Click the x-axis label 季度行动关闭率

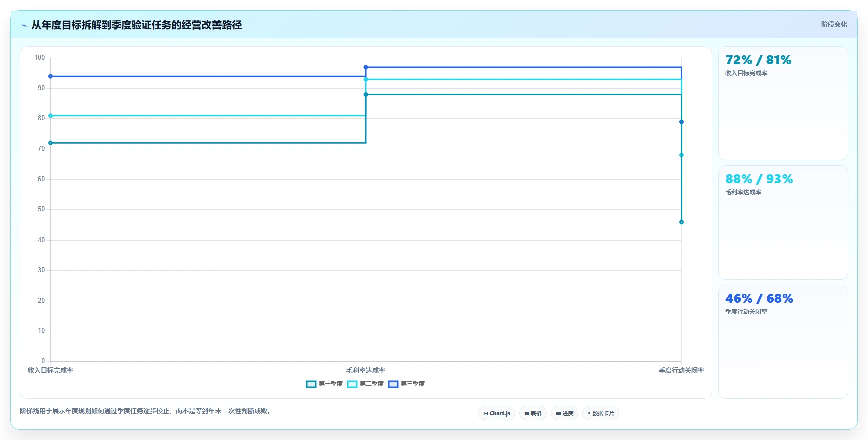681,370
